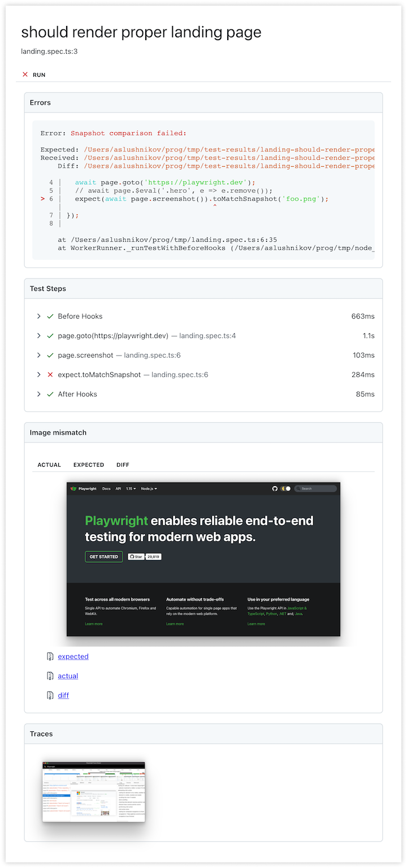The image size is (407, 868).
Task: Click the landing.spec.ts:3 file location text
Action: click(49, 51)
